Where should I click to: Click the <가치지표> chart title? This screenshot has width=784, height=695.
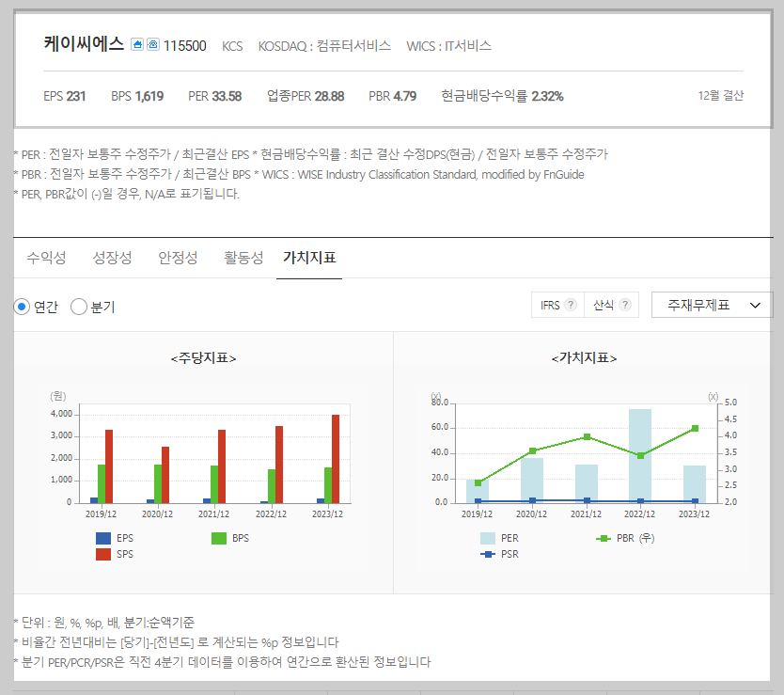[584, 358]
